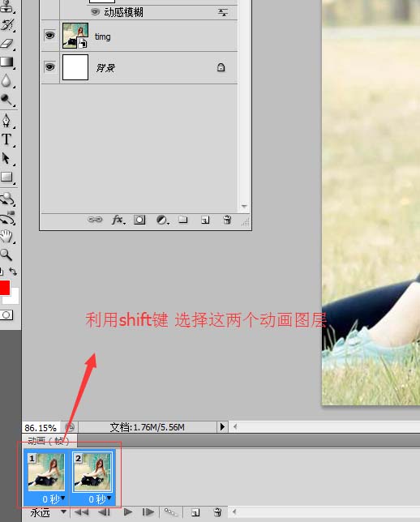Hide the timg layer
420x522 pixels.
(50, 36)
